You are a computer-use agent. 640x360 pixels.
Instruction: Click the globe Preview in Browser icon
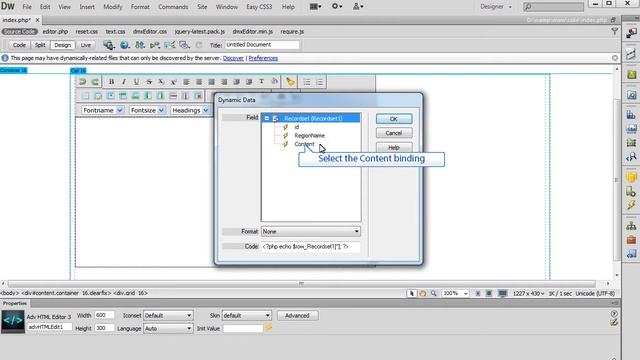pos(124,45)
